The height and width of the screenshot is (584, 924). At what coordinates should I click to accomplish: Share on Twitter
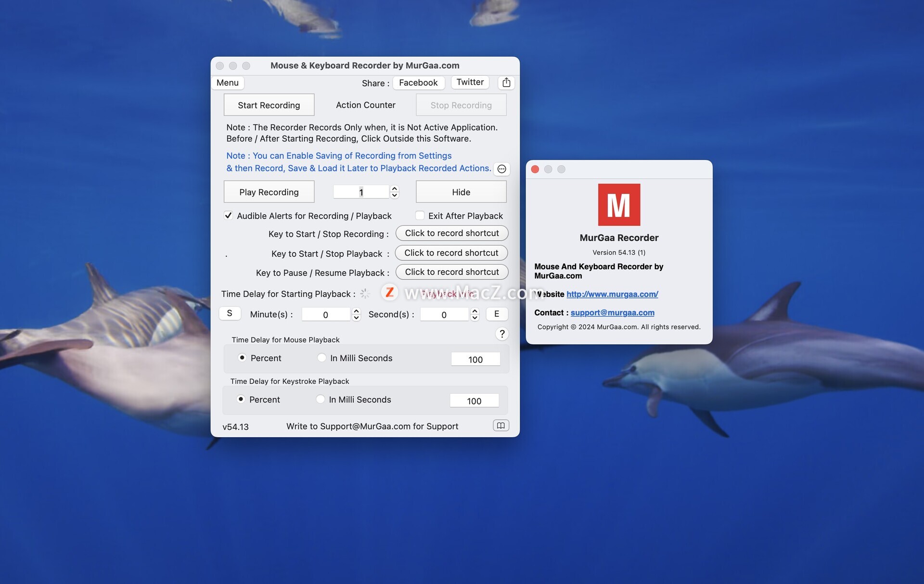470,82
